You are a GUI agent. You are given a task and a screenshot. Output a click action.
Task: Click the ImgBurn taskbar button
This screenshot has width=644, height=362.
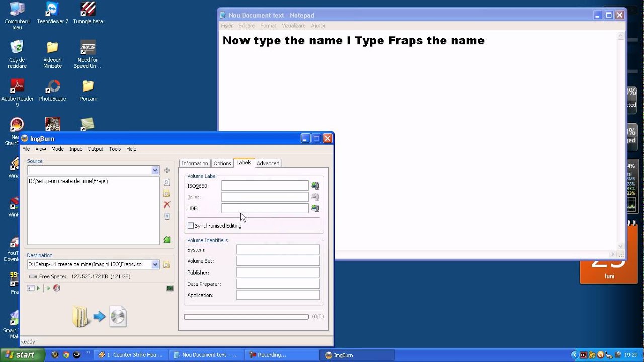[356, 355]
